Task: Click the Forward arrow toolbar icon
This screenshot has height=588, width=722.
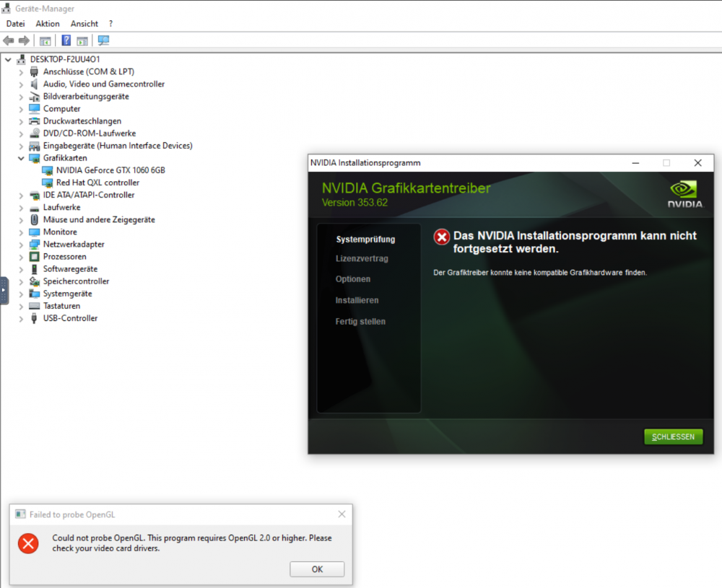Action: pyautogui.click(x=24, y=40)
